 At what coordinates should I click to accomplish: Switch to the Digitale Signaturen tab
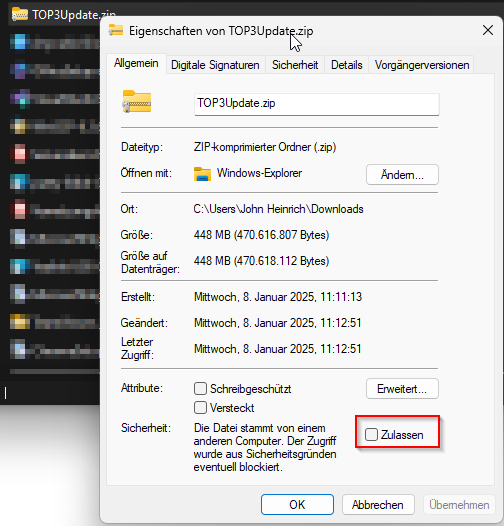(215, 65)
